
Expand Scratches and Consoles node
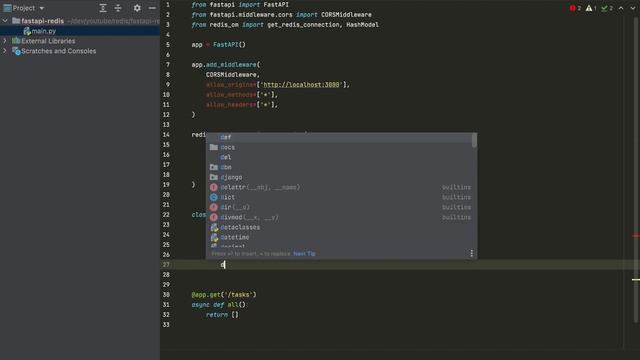point(5,51)
